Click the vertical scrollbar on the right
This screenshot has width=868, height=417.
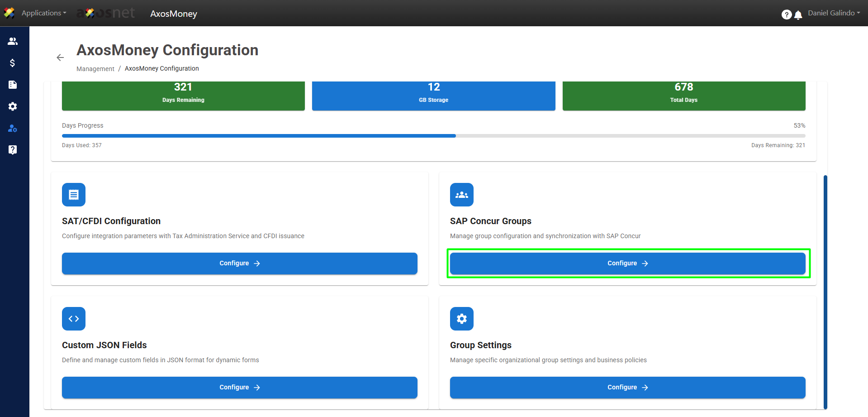(x=825, y=292)
